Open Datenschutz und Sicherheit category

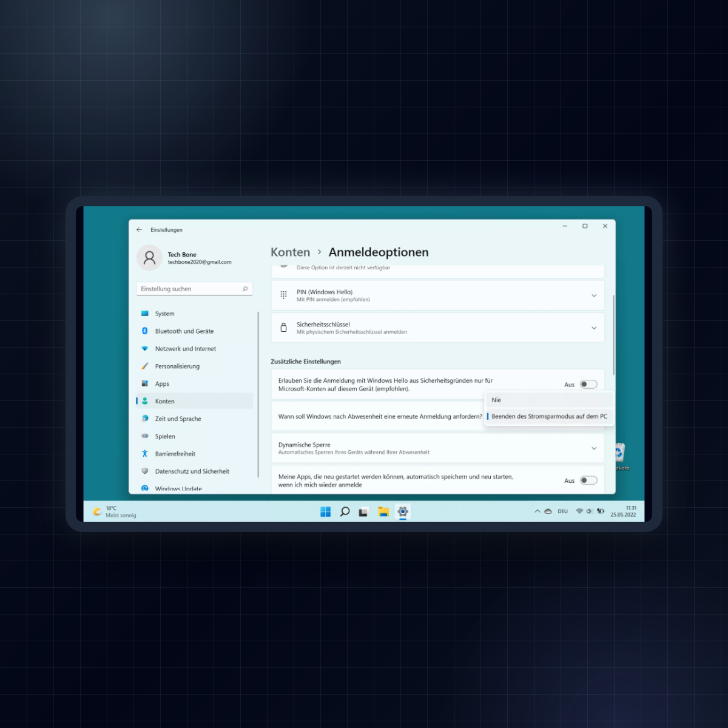coord(195,471)
